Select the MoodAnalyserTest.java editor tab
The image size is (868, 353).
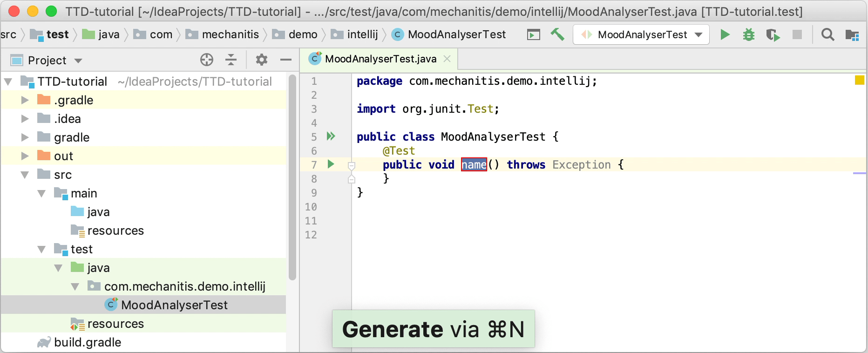pyautogui.click(x=380, y=59)
